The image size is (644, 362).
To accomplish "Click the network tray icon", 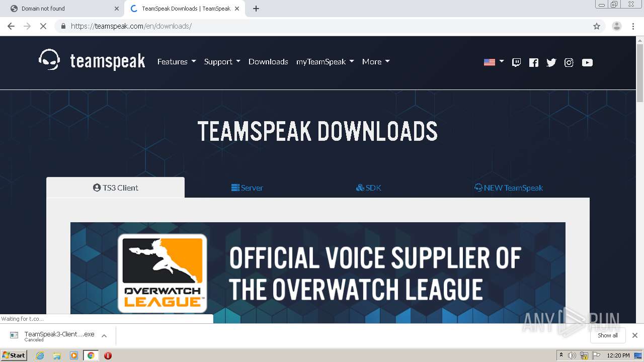I will [x=584, y=355].
